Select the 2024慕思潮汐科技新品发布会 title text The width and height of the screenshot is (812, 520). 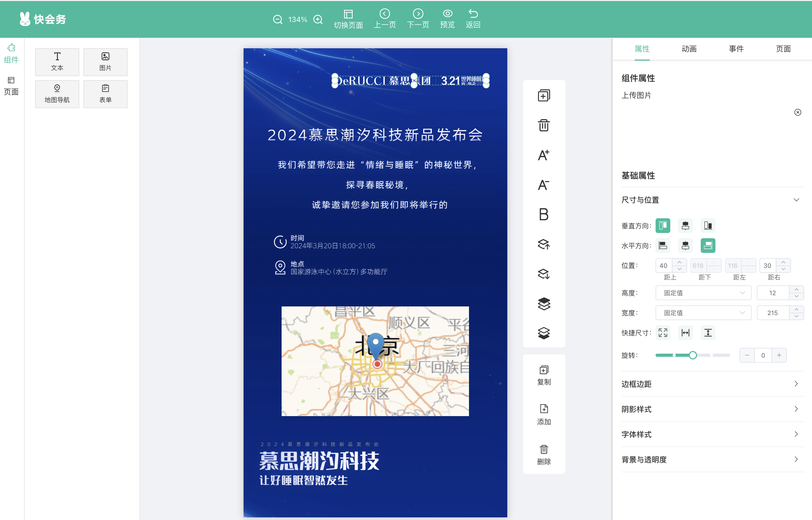[x=375, y=135]
